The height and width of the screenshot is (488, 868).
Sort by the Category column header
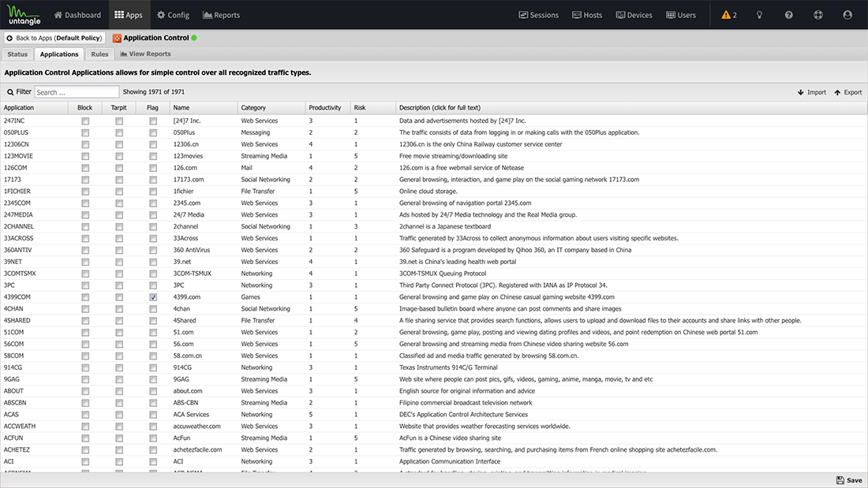tap(271, 108)
